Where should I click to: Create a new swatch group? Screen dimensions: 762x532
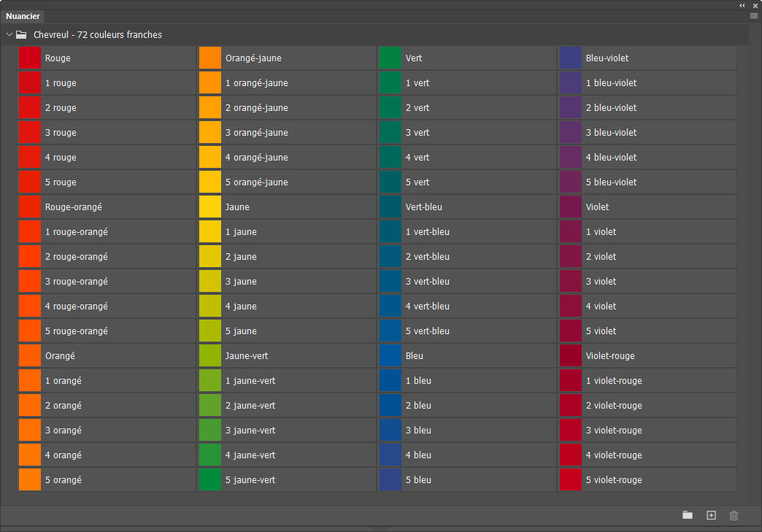pyautogui.click(x=687, y=515)
